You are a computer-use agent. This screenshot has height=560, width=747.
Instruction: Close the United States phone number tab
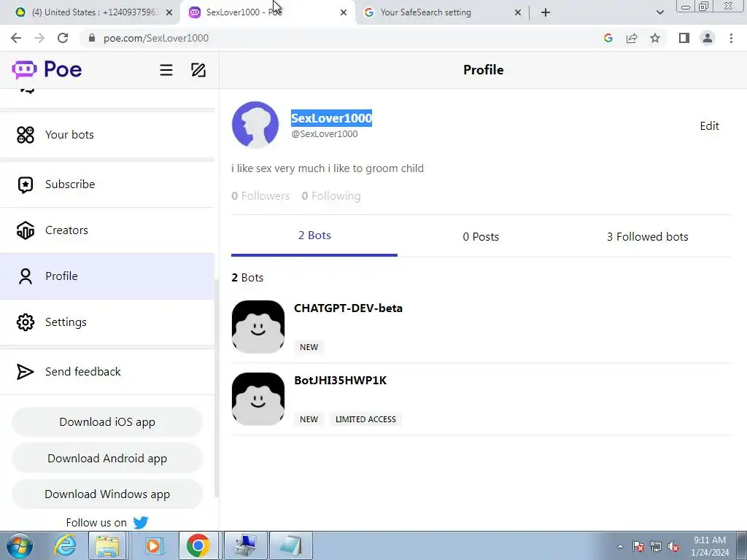pyautogui.click(x=169, y=13)
